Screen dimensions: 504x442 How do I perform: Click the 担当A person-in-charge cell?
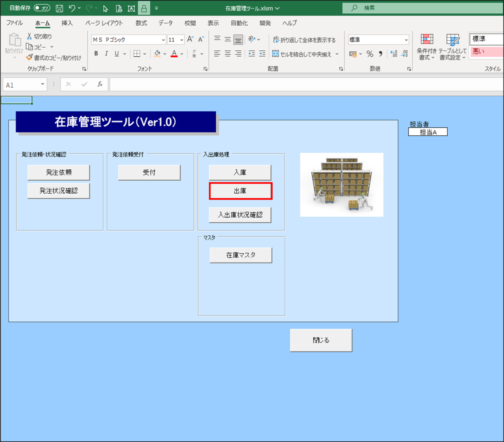coord(428,132)
